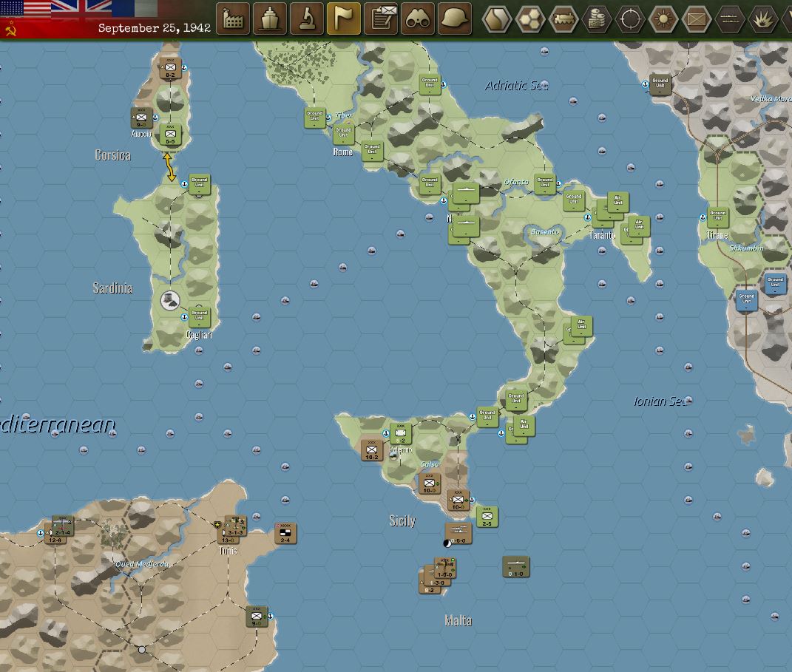Select the 0-1-0 submarine east of Malta
The width and height of the screenshot is (792, 672).
point(515,567)
